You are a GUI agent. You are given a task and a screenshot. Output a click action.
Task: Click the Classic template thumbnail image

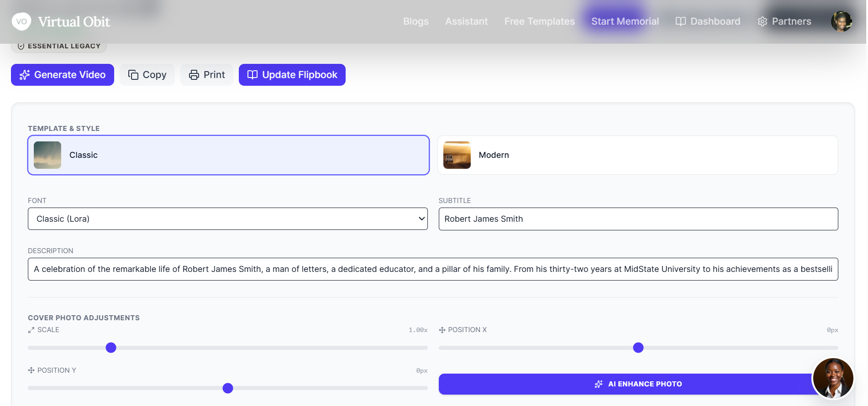click(x=47, y=155)
